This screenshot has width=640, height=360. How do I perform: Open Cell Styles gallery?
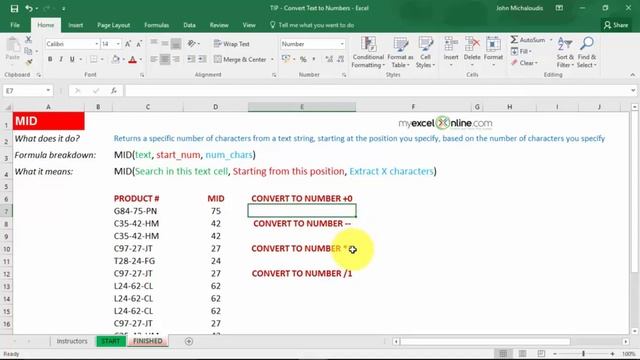pyautogui.click(x=425, y=52)
